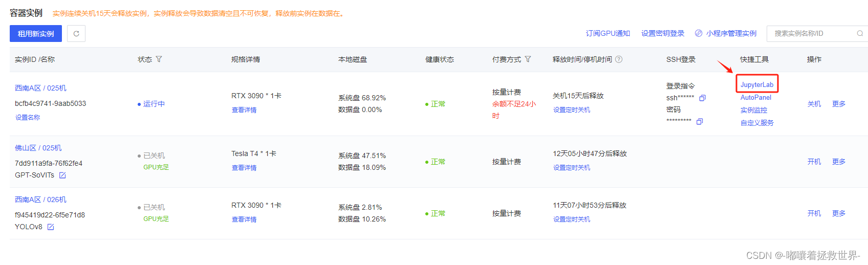Image resolution: width=868 pixels, height=265 pixels.
Task: Click GPU充足 under YOLOv8 status
Action: click(x=156, y=219)
